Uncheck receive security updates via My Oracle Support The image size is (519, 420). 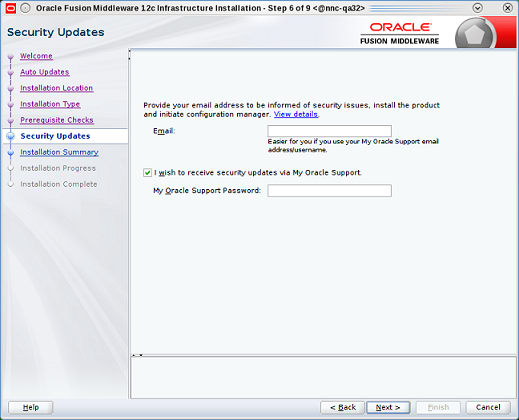(147, 173)
